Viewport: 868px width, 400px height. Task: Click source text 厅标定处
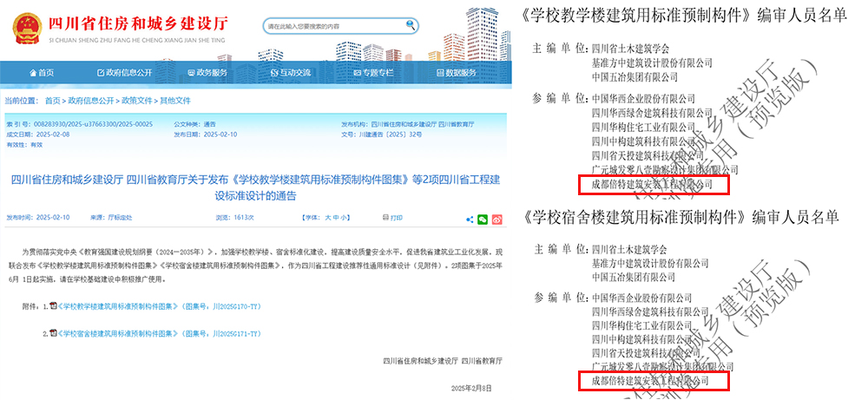point(120,218)
